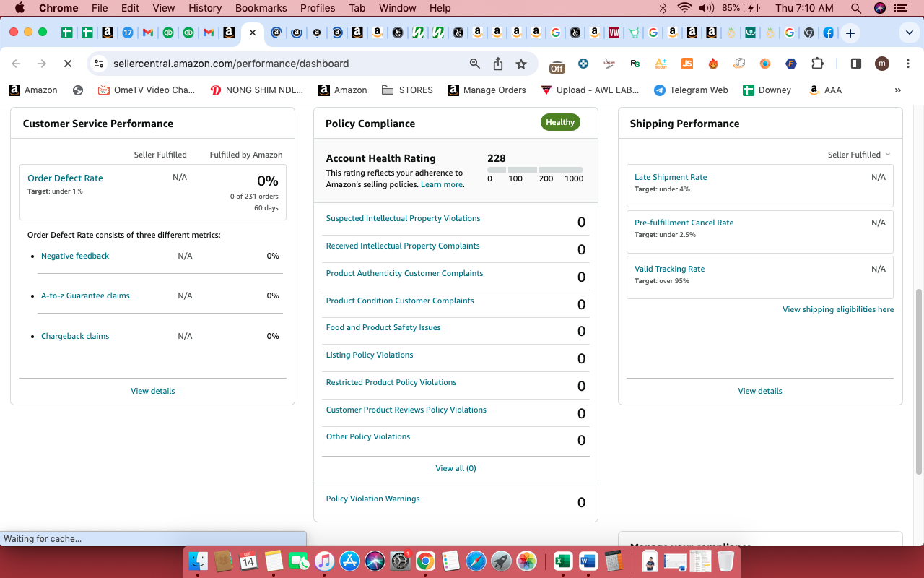View details under Shipping Performance
The image size is (924, 578).
click(x=760, y=391)
